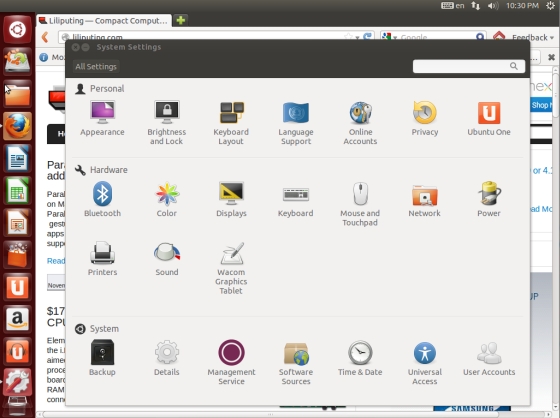560x418 pixels.
Task: Click the System Settings search field
Action: (x=469, y=66)
